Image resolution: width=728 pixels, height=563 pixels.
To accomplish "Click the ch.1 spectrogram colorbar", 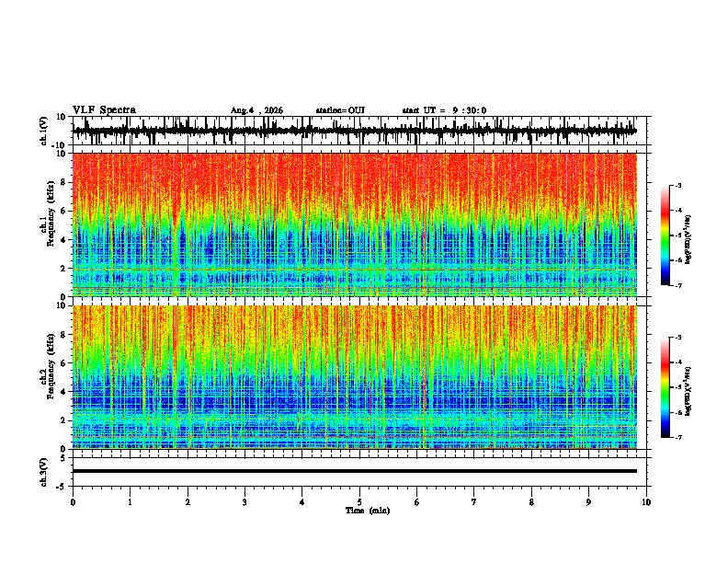I will click(665, 236).
